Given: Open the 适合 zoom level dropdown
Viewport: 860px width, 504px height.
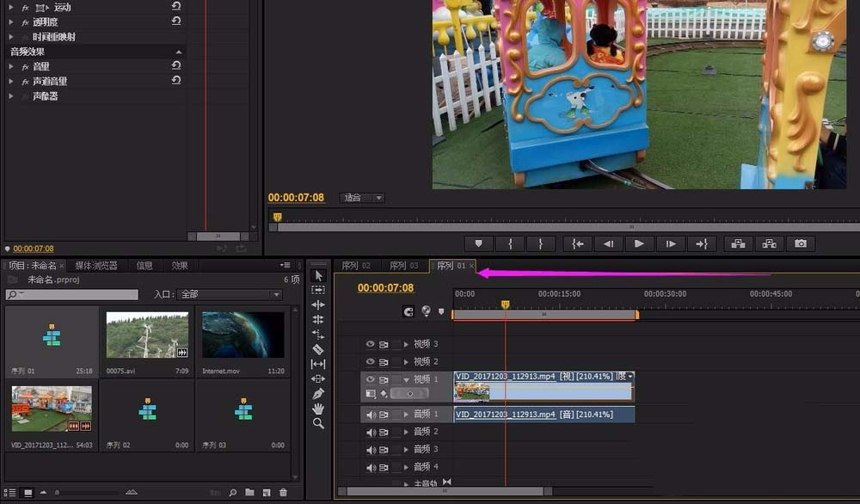Looking at the screenshot, I should (362, 198).
